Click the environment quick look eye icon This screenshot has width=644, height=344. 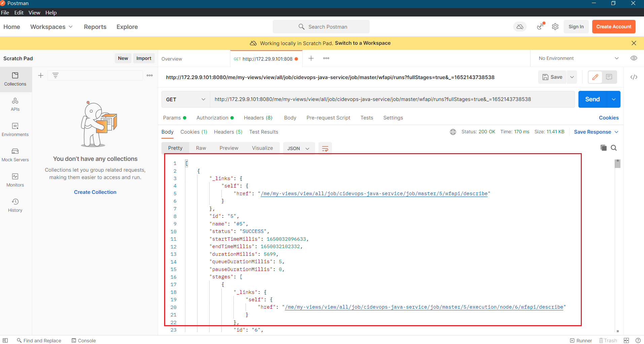(634, 58)
